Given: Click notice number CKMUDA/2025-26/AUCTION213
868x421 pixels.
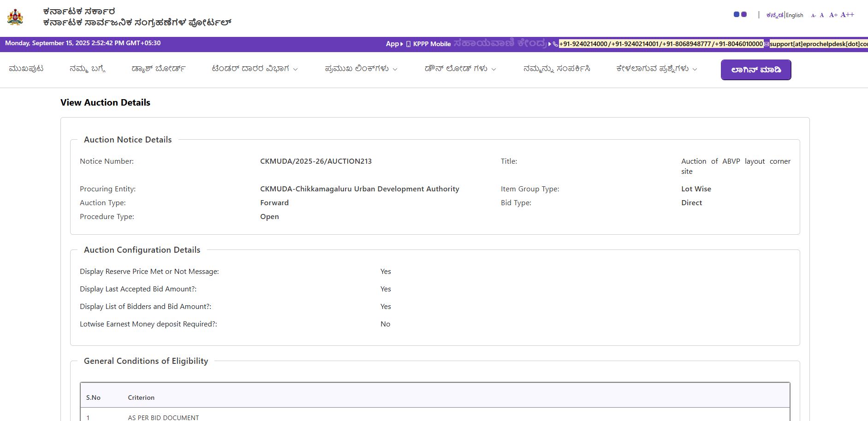Looking at the screenshot, I should [316, 161].
